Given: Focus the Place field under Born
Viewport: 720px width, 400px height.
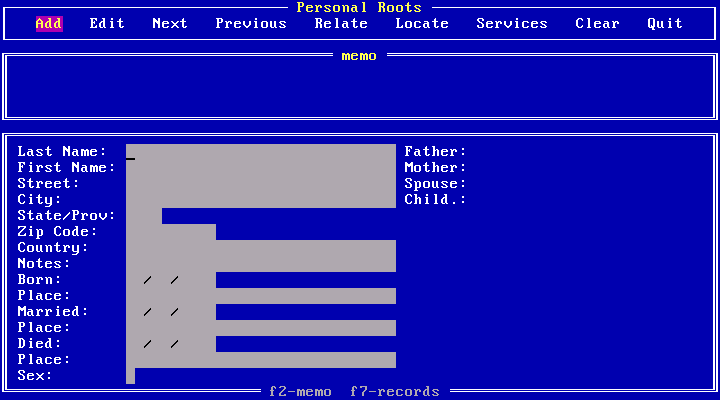Looking at the screenshot, I should (261, 296).
